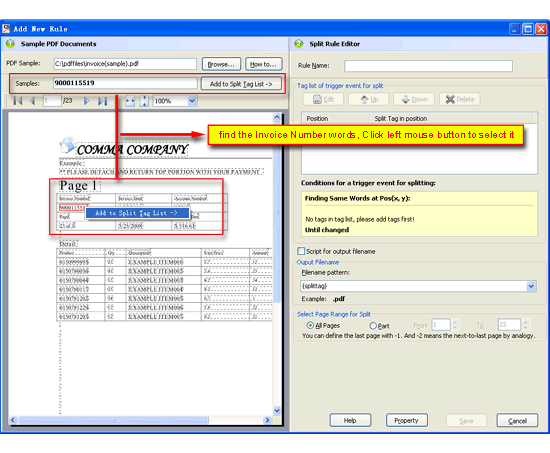Viewport: 550px width, 453px height.
Task: Select invoice number 9000115519 in preview
Action: point(72,208)
